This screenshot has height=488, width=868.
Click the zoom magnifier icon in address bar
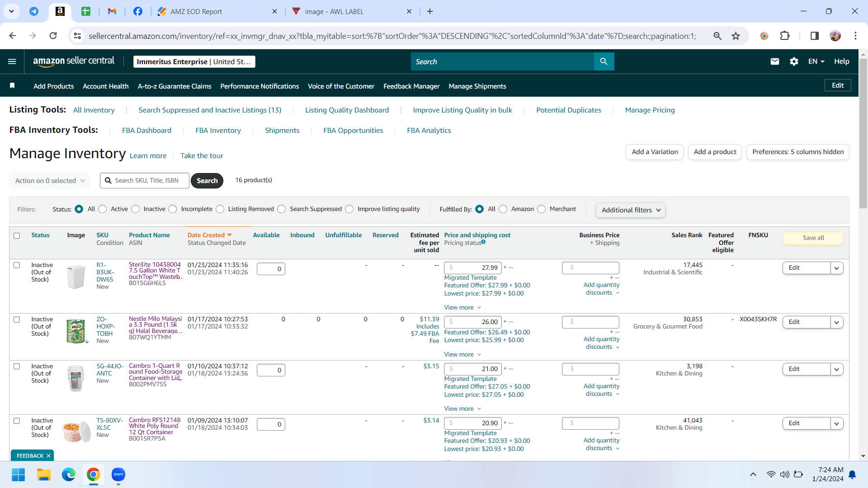click(x=717, y=36)
